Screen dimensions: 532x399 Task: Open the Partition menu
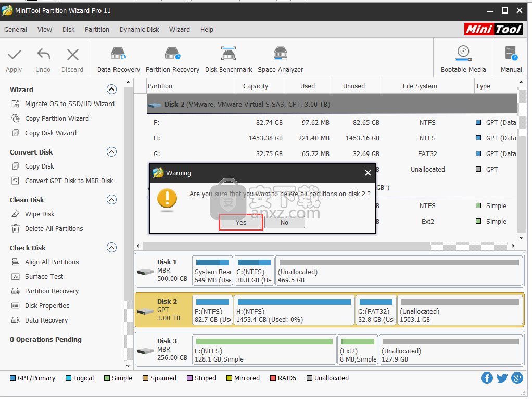97,30
